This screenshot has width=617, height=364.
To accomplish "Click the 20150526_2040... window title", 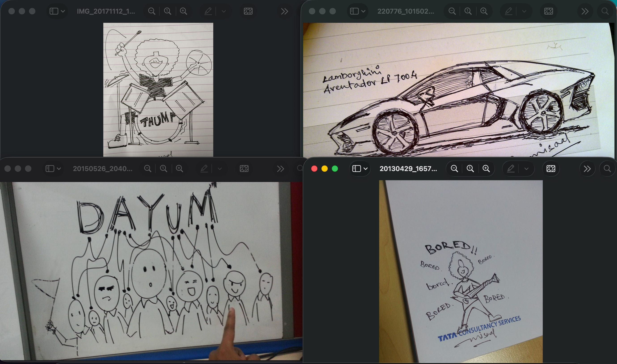I will pos(103,169).
